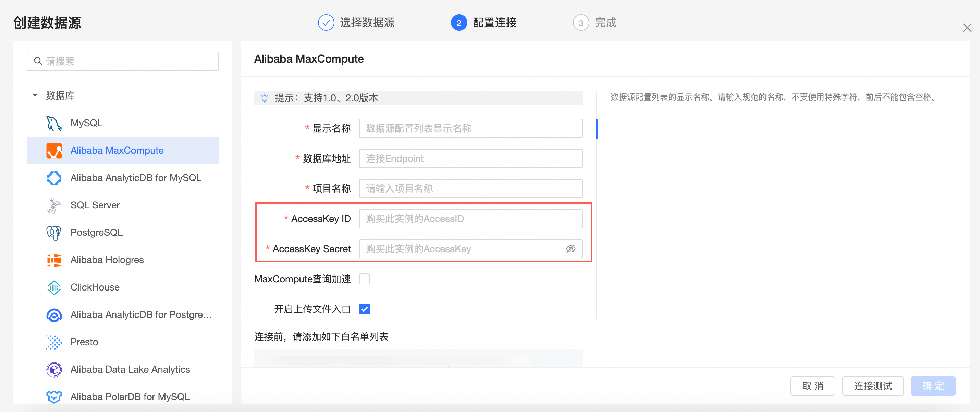980x412 pixels.
Task: Click the 请搜索 search box
Action: tap(123, 61)
